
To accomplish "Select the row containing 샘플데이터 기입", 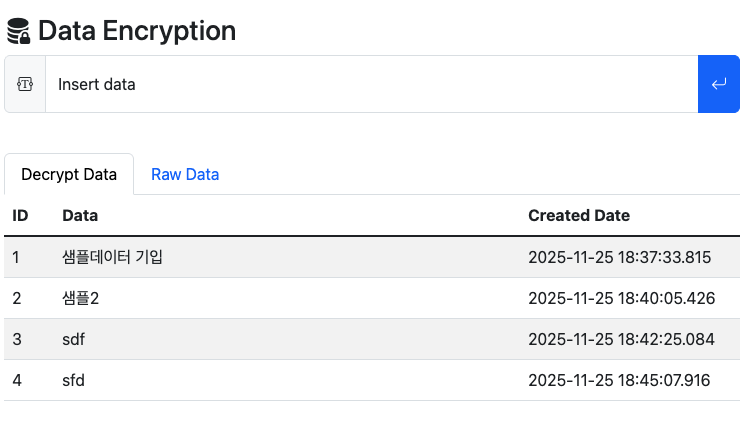I will pyautogui.click(x=113, y=257).
